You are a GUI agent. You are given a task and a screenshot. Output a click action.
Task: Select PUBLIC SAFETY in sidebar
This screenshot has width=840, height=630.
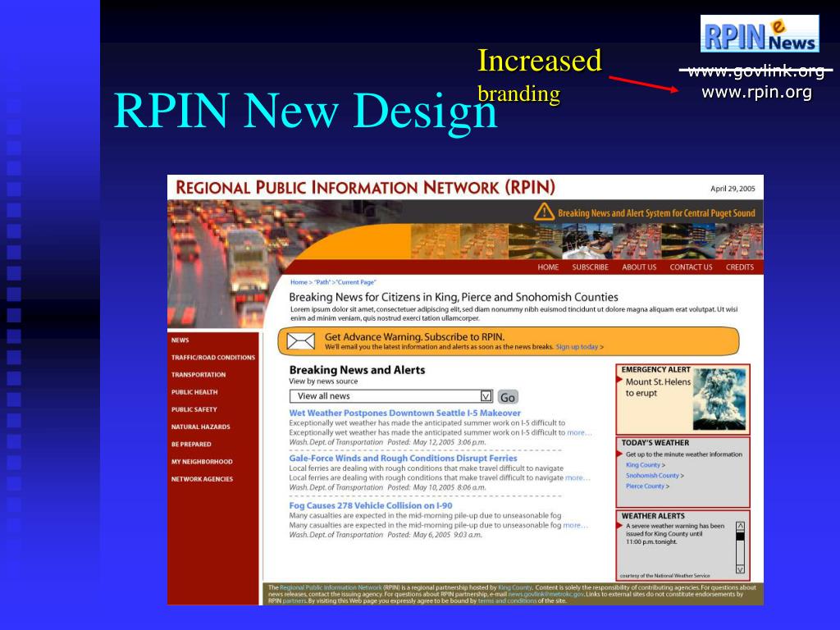[194, 409]
